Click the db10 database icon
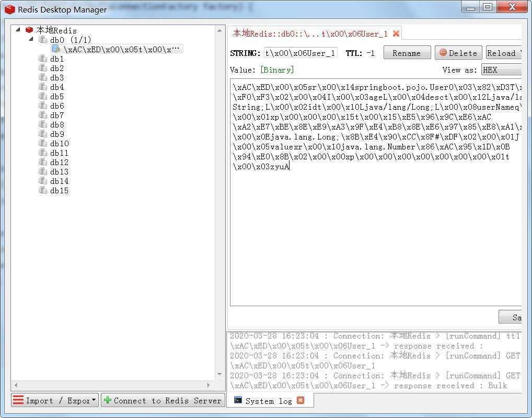Screen dimensions: 532x418 pyautogui.click(x=43, y=143)
